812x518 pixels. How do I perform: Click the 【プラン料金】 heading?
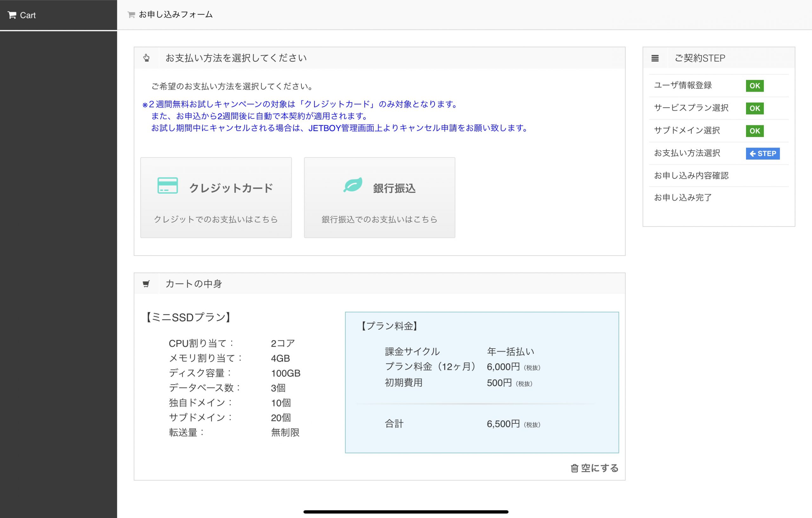tap(390, 326)
